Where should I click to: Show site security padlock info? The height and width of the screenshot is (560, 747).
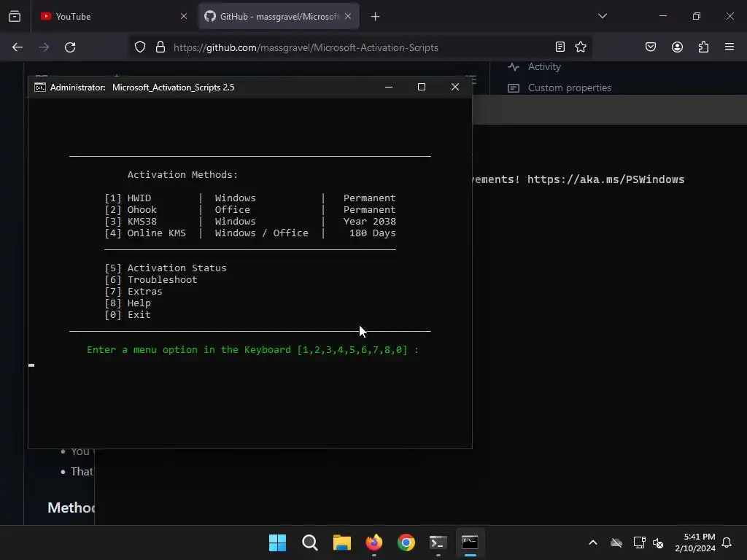click(160, 47)
